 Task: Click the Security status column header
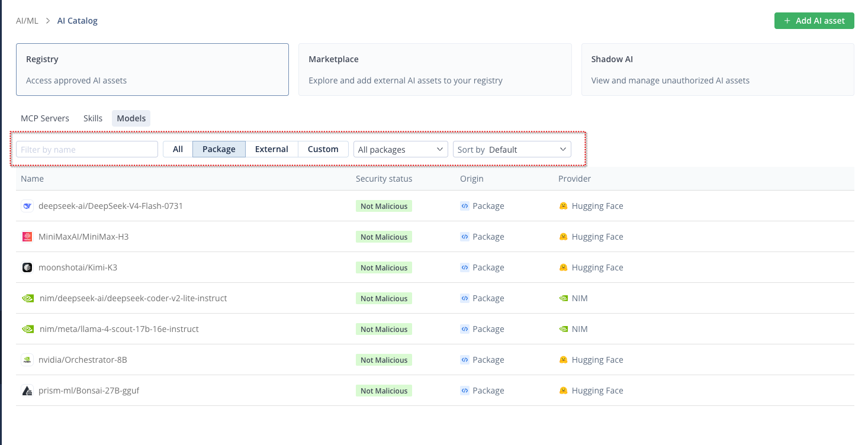[384, 179]
